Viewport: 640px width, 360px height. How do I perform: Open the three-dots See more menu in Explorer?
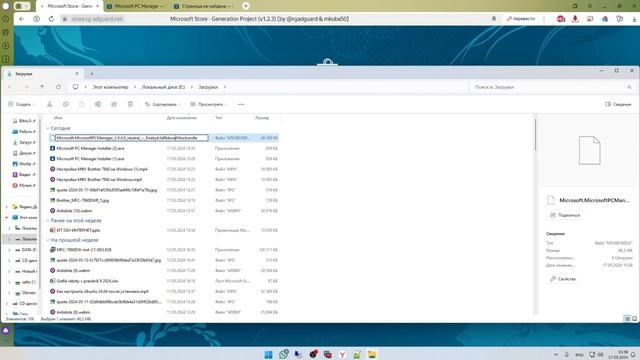pos(241,104)
